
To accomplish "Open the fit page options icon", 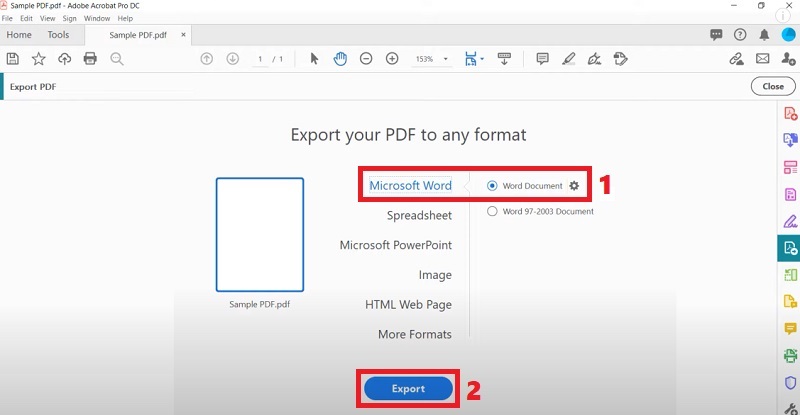I will [473, 59].
